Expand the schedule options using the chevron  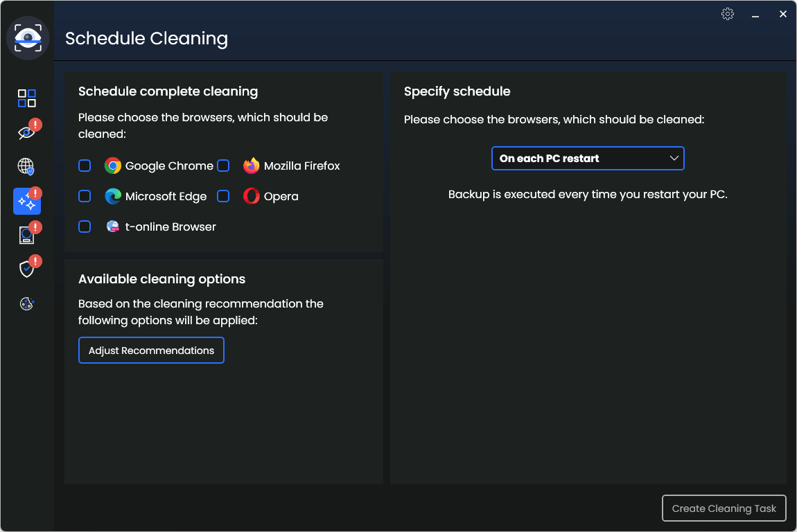[674, 158]
